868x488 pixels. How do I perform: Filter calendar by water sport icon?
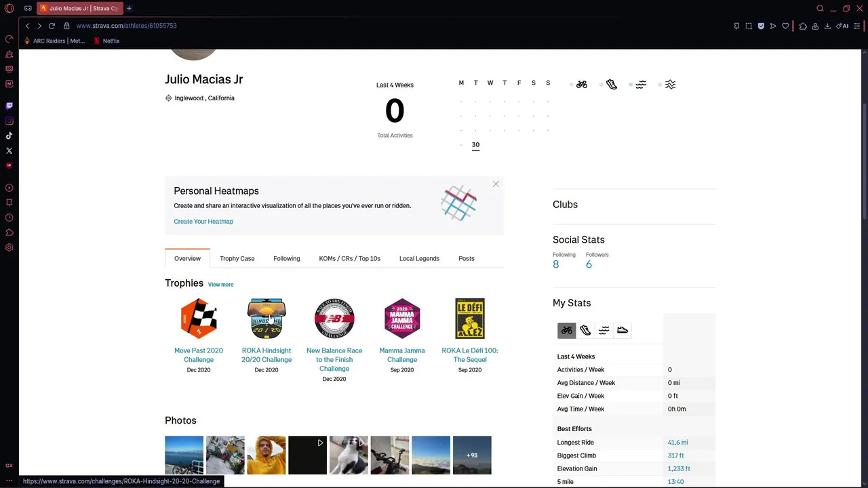670,84
